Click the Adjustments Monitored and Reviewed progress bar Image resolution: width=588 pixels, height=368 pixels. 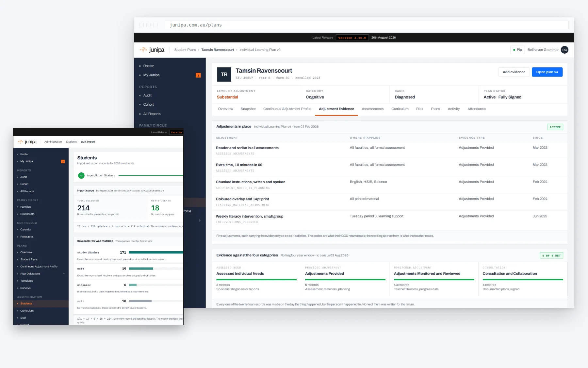434,280
